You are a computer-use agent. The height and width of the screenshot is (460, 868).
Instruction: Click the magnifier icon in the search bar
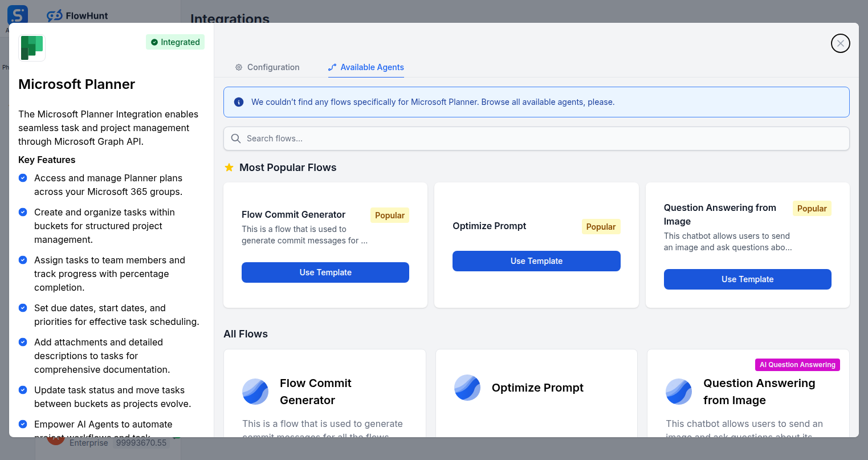pos(235,139)
